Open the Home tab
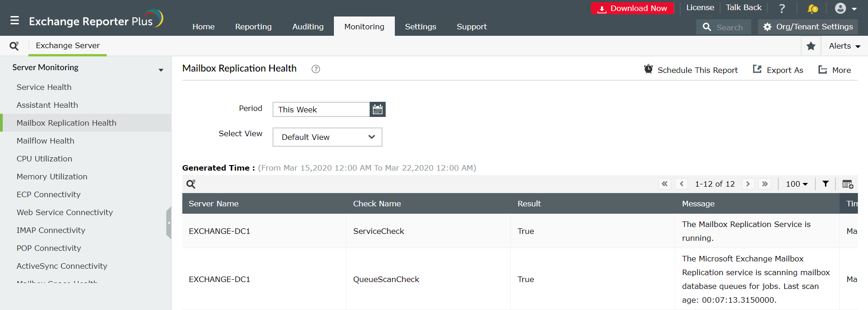 click(203, 27)
